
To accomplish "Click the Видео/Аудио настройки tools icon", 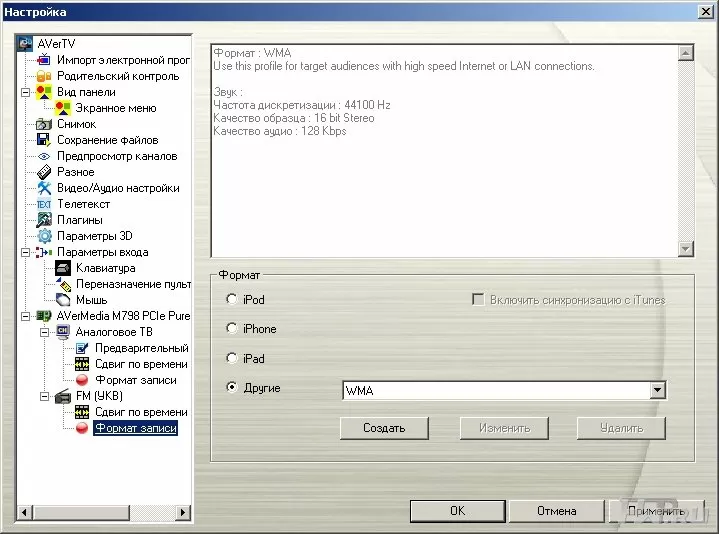I will 44,188.
